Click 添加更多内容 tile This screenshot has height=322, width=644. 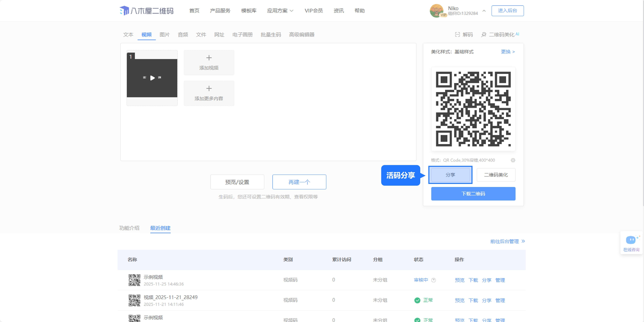point(209,93)
